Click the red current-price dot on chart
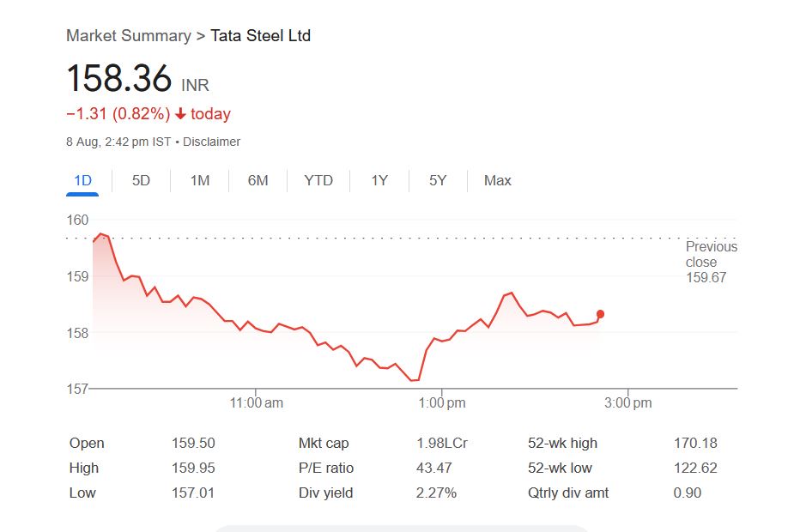 click(600, 314)
